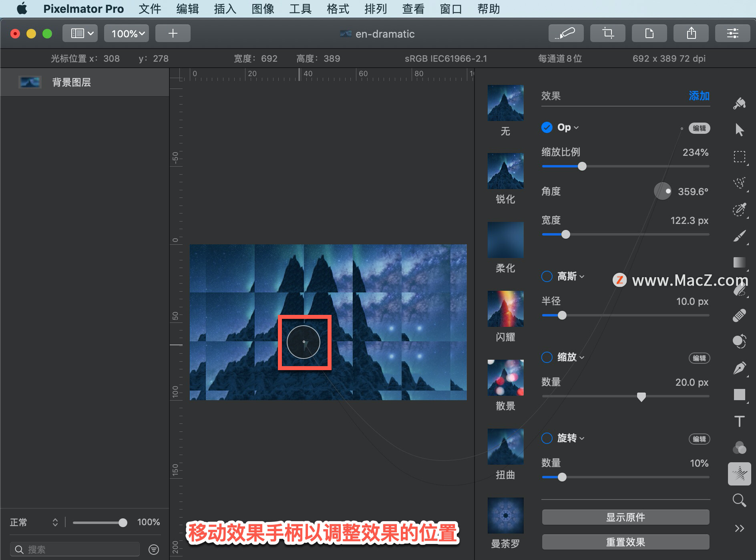Select the Rectangular Selection tool
756x560 pixels.
click(739, 156)
